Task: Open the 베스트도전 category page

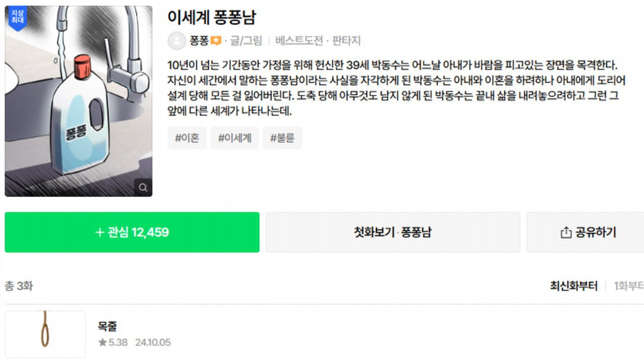Action: tap(299, 41)
